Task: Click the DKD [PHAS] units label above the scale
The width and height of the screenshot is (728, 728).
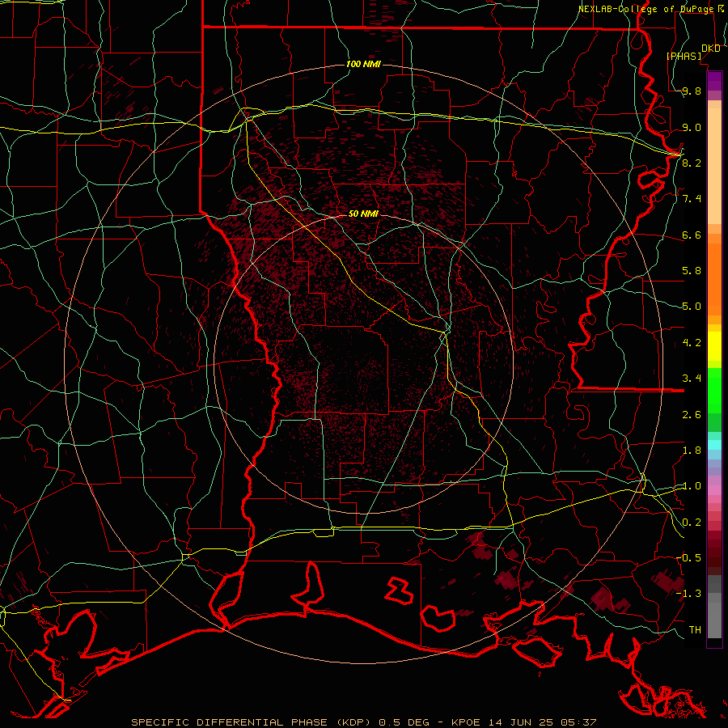Action: click(694, 53)
